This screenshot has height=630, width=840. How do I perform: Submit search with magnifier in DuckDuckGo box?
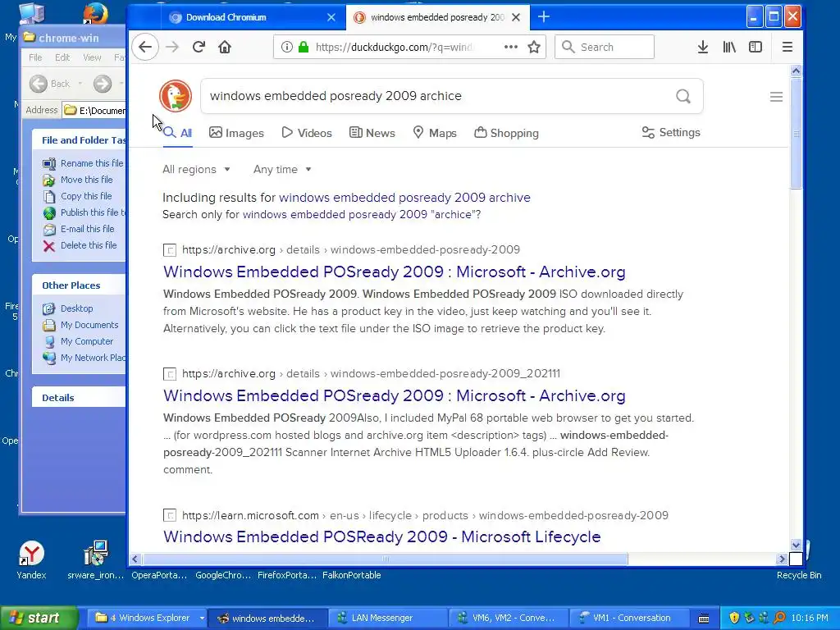pos(683,97)
